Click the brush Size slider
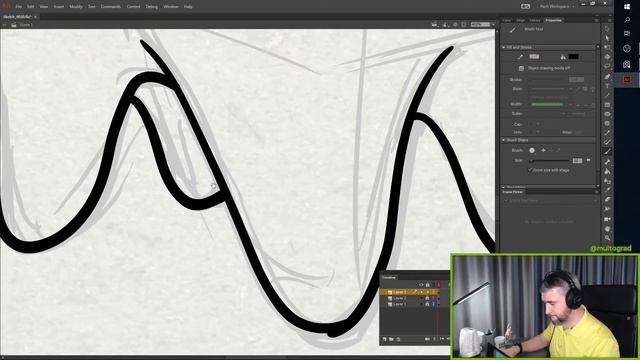This screenshot has height=360, width=640. (x=549, y=161)
